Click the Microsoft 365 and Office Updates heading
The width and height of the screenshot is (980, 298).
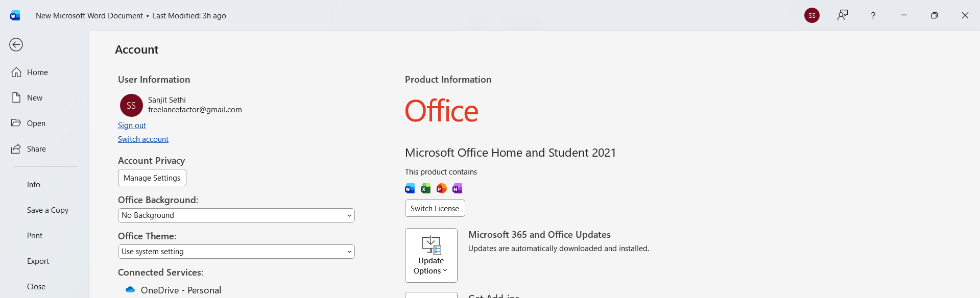pos(539,235)
